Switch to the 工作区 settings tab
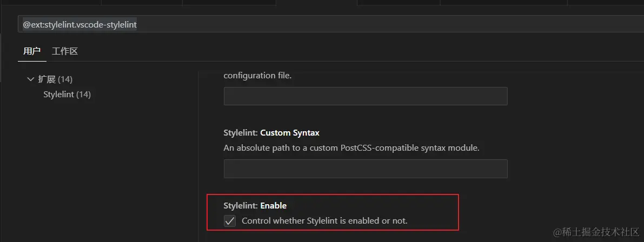 (65, 51)
